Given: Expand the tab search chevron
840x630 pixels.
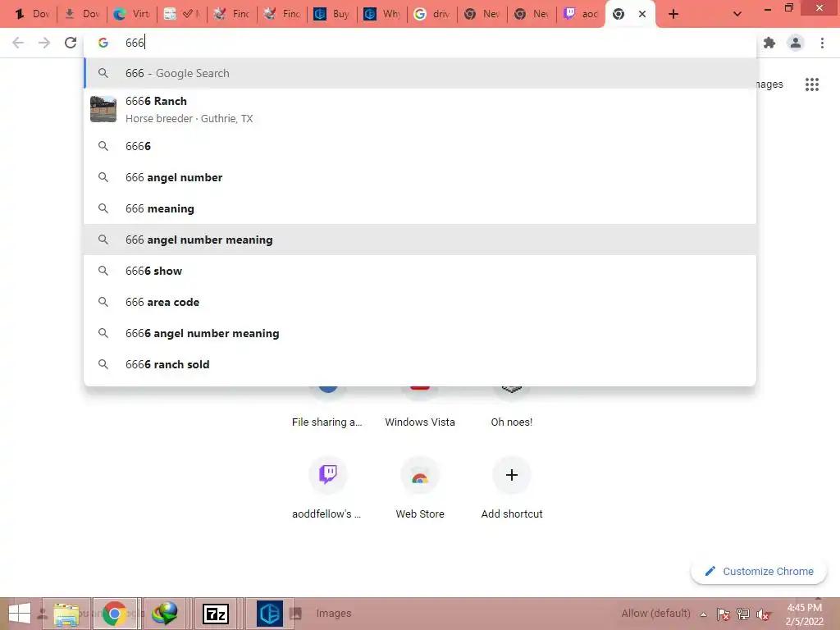Looking at the screenshot, I should coord(737,14).
